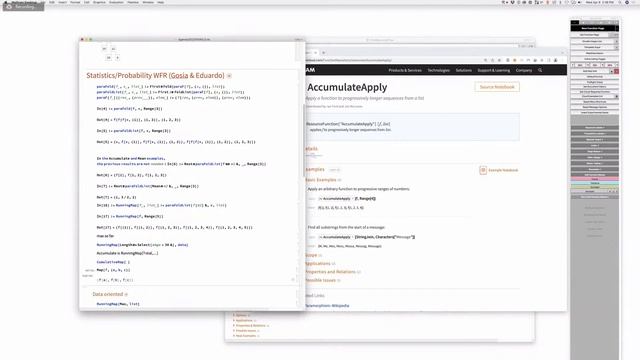The height and width of the screenshot is (360, 640).
Task: Open the Window menu in menu bar
Action: coord(148,2)
